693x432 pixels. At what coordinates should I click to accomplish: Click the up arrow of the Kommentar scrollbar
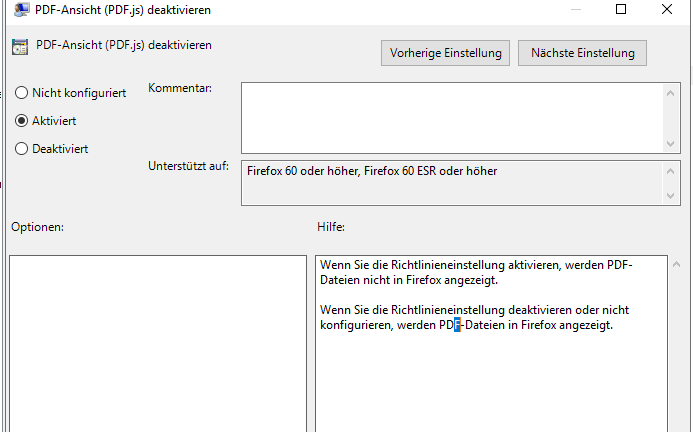pos(672,92)
